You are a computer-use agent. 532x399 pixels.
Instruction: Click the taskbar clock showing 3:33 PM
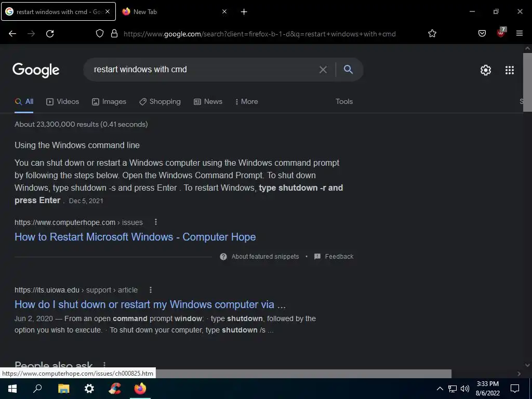point(487,389)
